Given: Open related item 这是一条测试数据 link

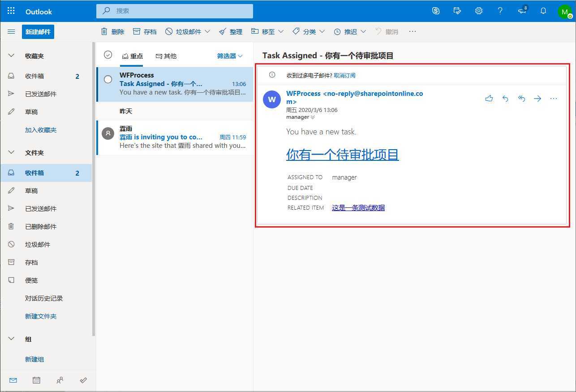Looking at the screenshot, I should 358,207.
